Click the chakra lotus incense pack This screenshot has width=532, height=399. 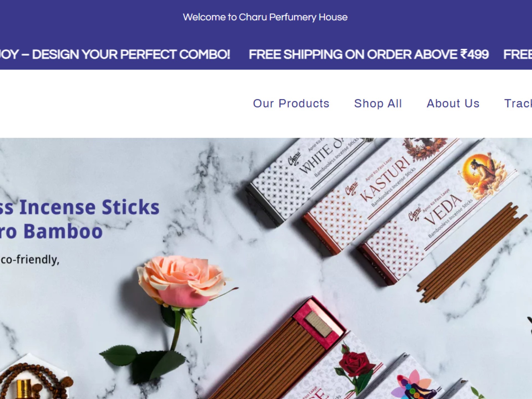click(410, 382)
